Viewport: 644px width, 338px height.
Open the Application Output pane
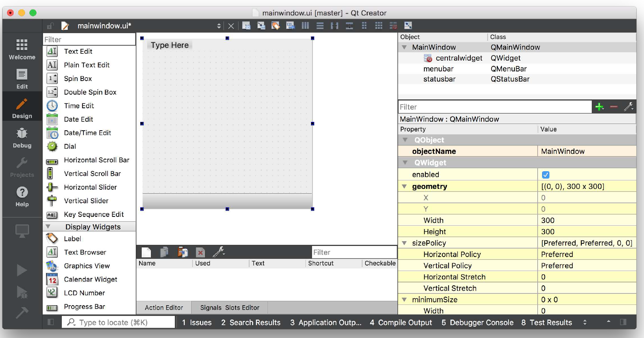(x=326, y=323)
